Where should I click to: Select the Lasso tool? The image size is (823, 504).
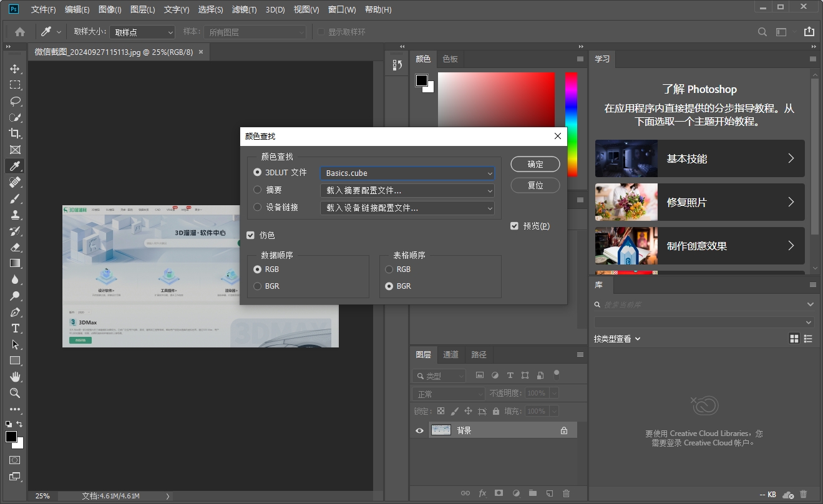[15, 101]
